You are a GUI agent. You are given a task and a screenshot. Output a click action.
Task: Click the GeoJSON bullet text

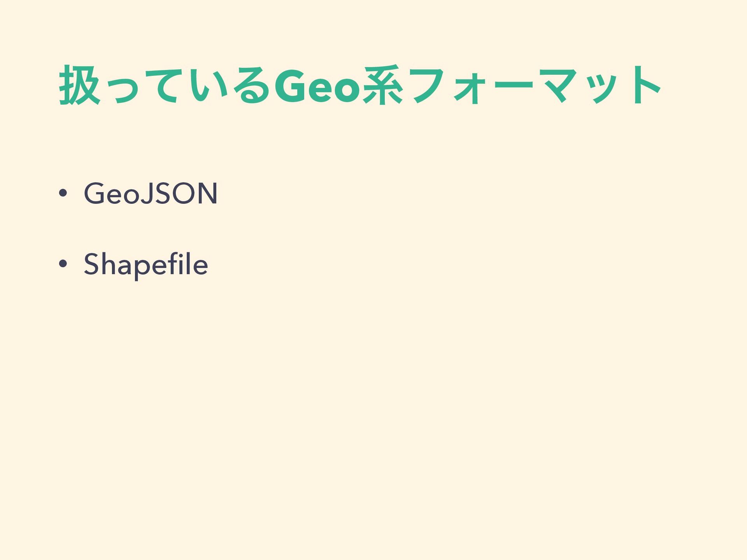coord(151,193)
